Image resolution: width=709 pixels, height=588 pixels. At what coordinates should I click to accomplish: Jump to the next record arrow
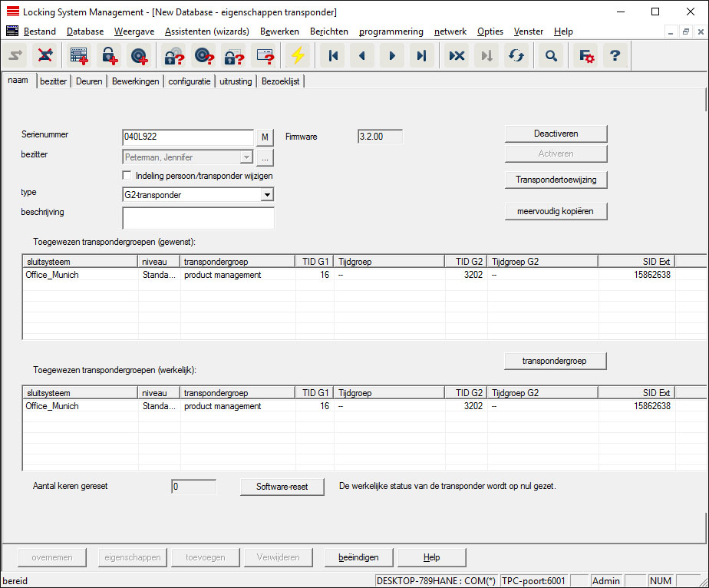pos(391,56)
